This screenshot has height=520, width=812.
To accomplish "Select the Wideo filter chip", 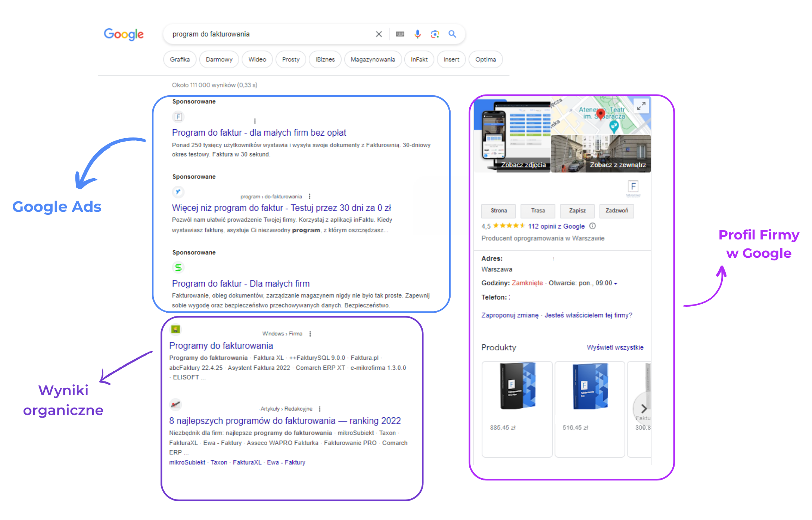I will pyautogui.click(x=257, y=59).
